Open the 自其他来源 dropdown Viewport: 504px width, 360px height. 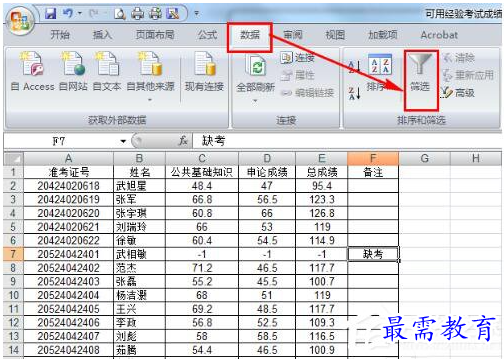coord(150,77)
